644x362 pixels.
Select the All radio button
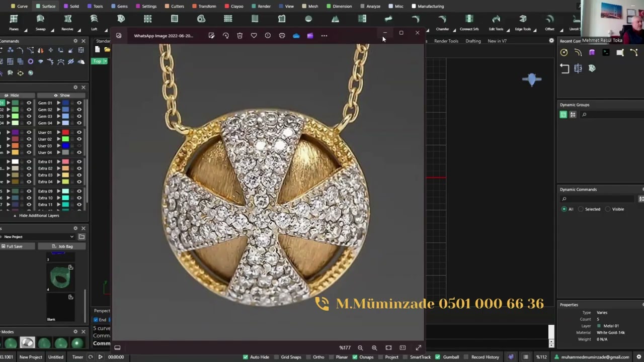563,209
